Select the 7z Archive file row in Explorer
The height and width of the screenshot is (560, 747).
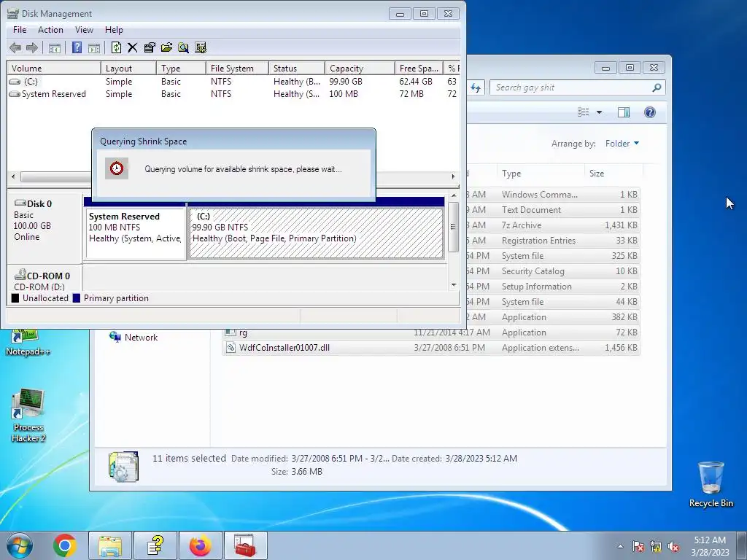tap(553, 225)
